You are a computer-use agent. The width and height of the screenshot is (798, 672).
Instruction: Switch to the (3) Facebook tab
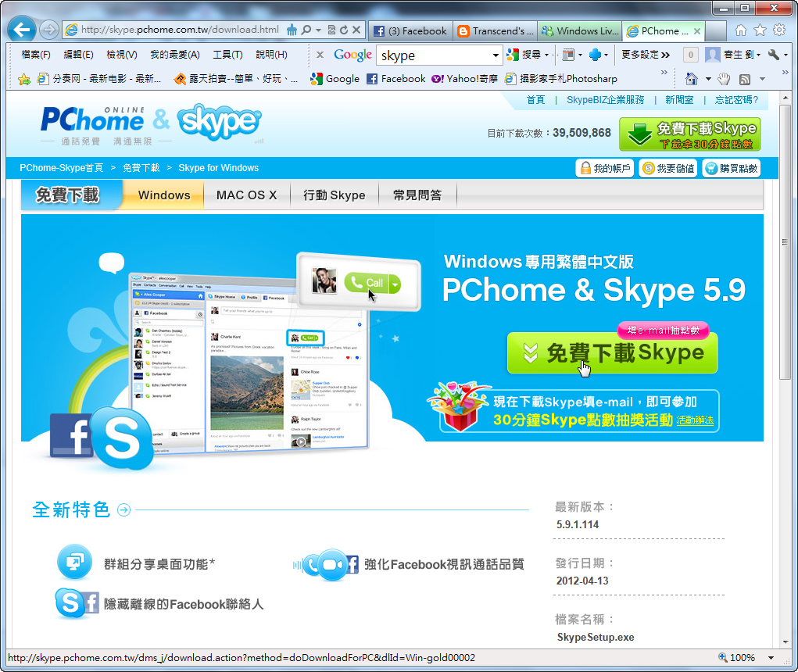[x=410, y=31]
